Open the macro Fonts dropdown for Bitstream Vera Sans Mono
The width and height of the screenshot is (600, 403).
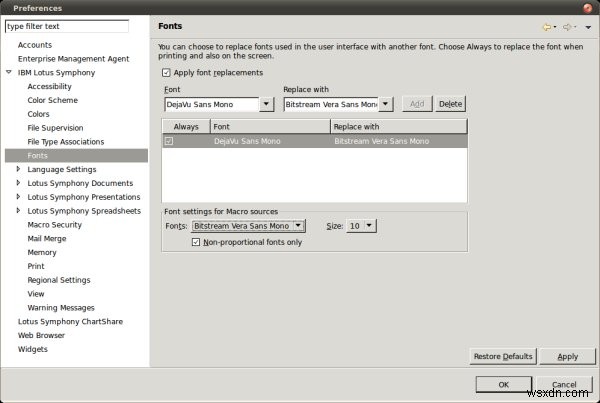[x=298, y=226]
